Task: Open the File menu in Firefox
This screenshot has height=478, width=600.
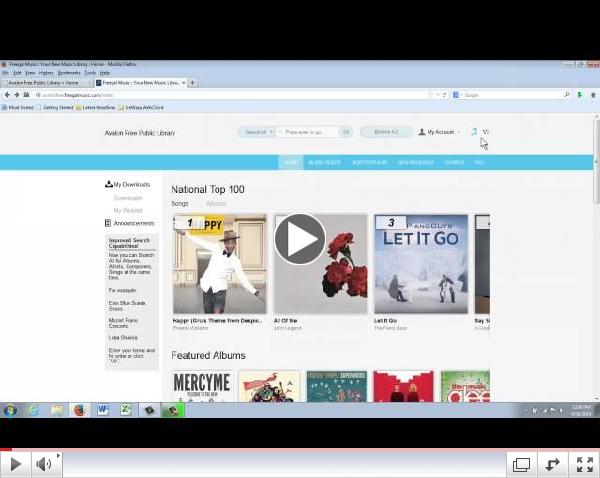Action: pos(6,73)
